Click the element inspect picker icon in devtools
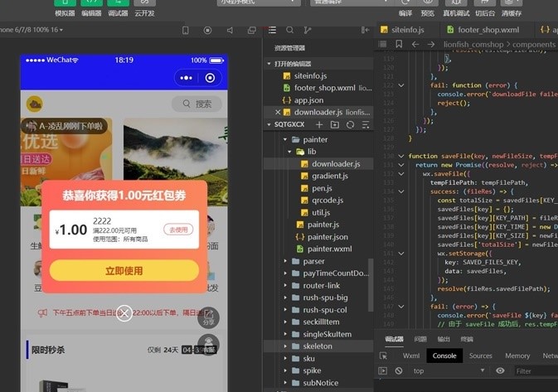 click(383, 356)
